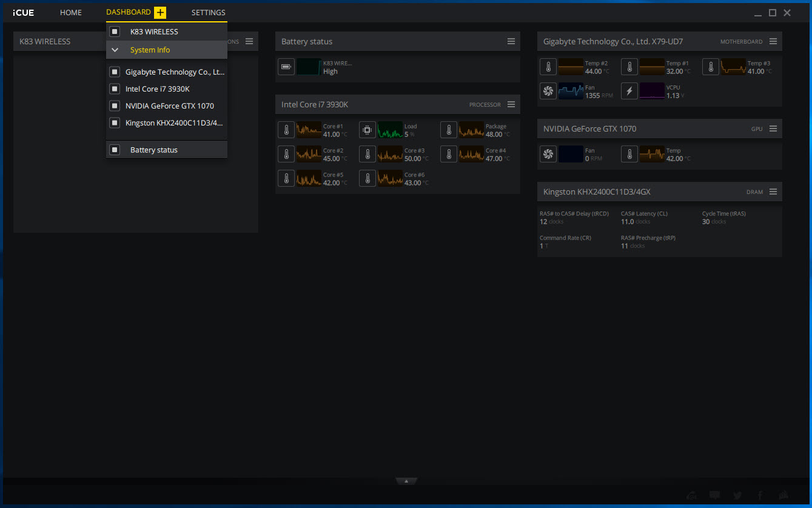
Task: Click the GPU Temp thermometer icon
Action: [629, 154]
